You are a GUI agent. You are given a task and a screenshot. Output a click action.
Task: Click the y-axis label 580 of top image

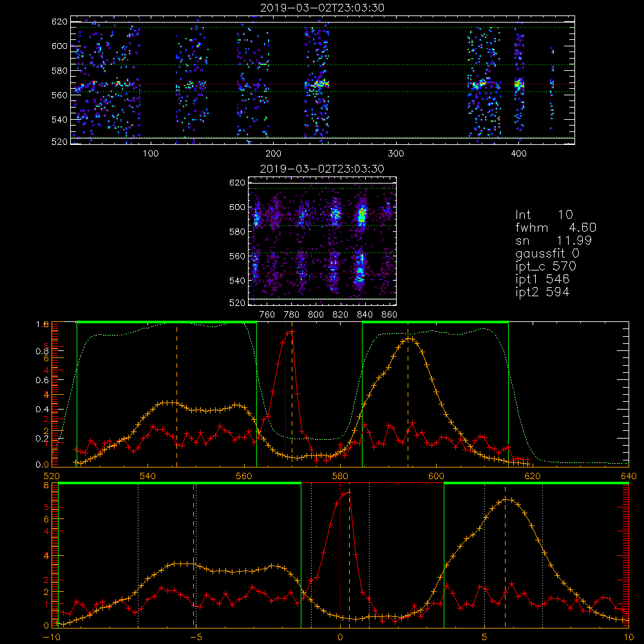click(59, 71)
